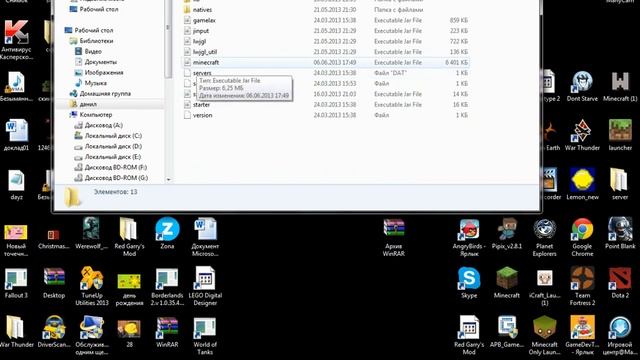
Task: Open Minecraft Only Launcher shortcut
Action: [544, 336]
